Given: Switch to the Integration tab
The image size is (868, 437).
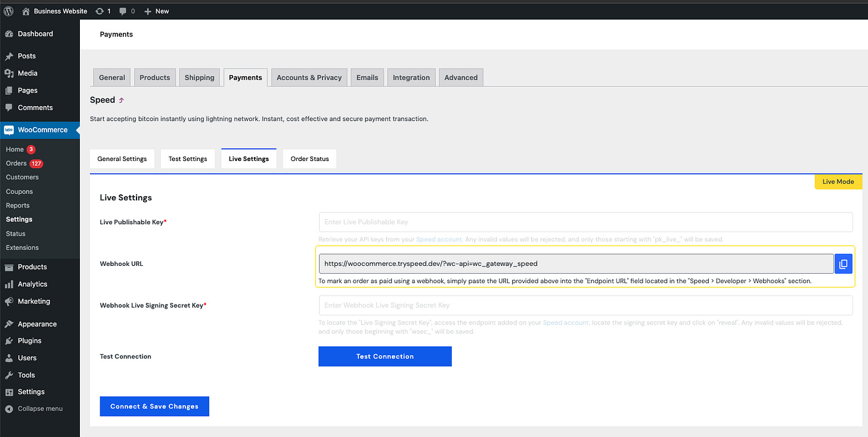Looking at the screenshot, I should (x=411, y=78).
